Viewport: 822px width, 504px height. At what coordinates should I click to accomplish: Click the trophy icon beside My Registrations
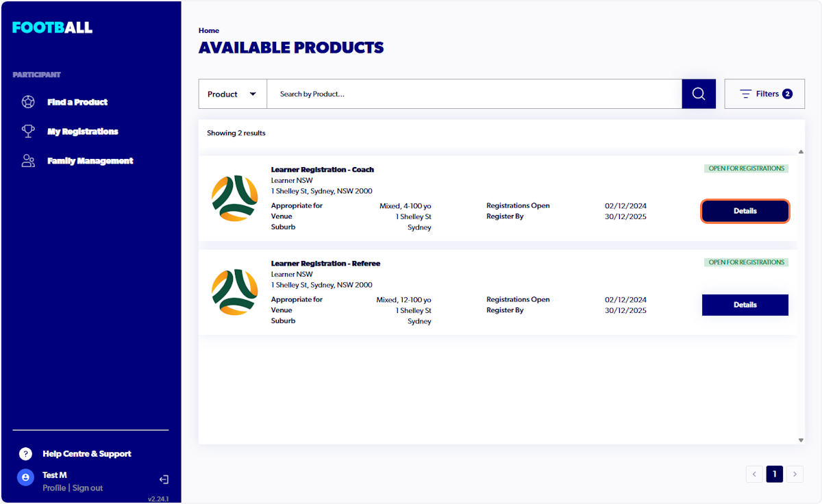28,131
